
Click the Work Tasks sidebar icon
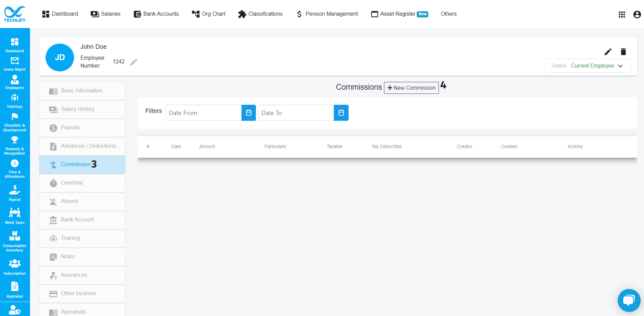[15, 213]
